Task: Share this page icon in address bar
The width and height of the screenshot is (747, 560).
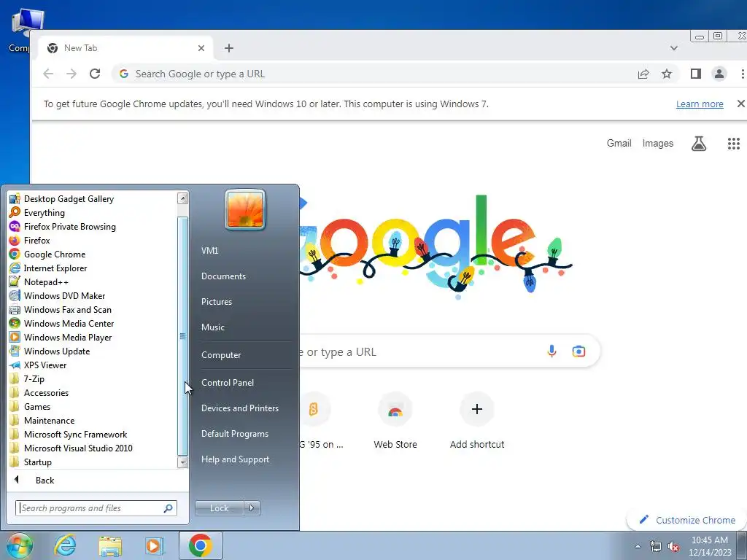Action: (x=643, y=74)
